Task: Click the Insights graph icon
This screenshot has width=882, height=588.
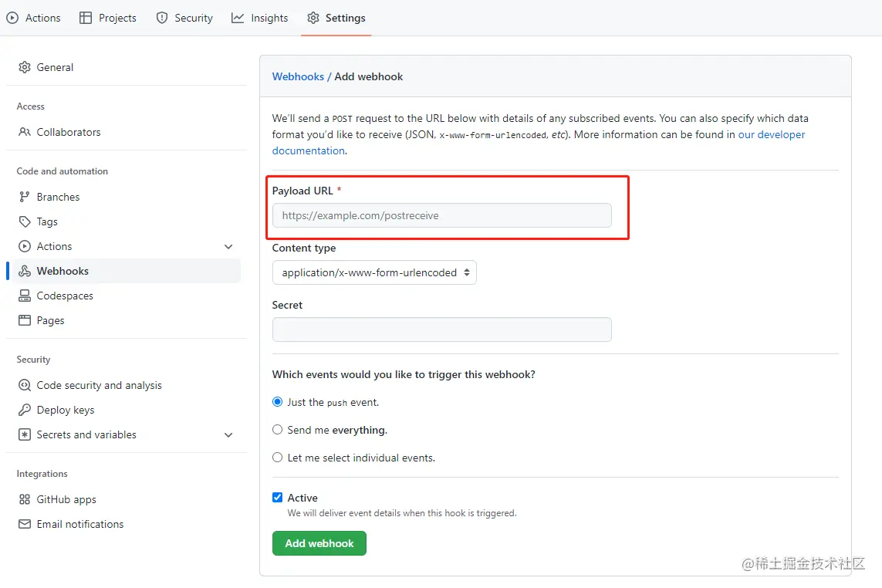Action: tap(238, 18)
